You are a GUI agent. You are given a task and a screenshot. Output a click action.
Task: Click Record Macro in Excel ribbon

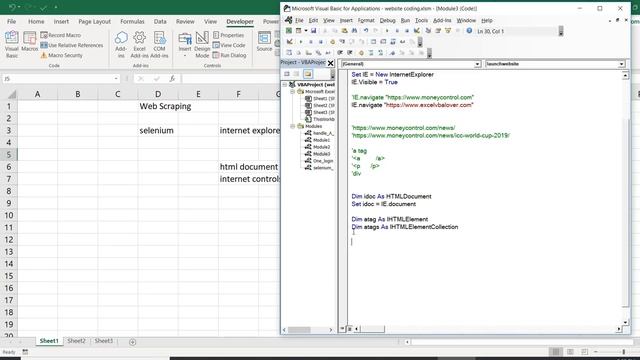pos(60,35)
